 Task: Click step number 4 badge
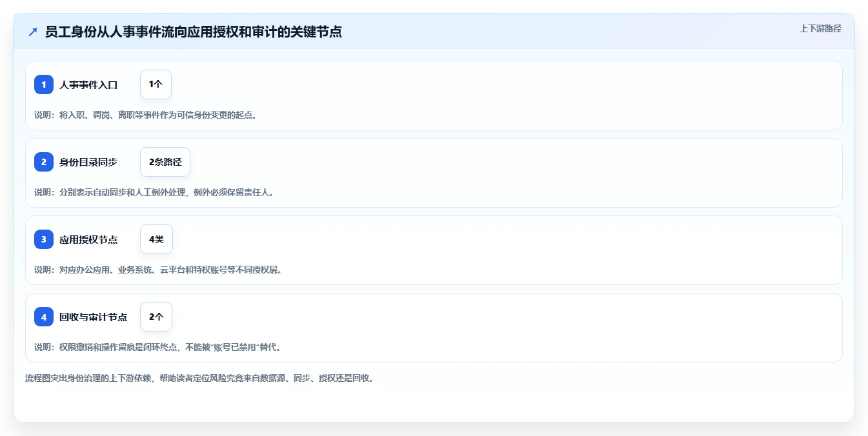click(x=44, y=317)
